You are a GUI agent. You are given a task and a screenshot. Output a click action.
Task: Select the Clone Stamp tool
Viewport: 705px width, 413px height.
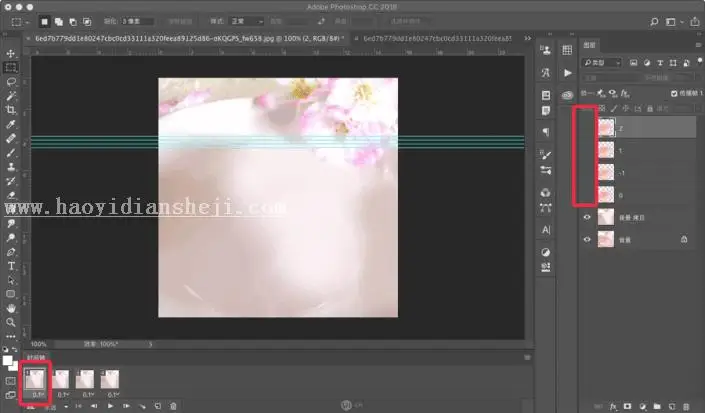click(11, 167)
